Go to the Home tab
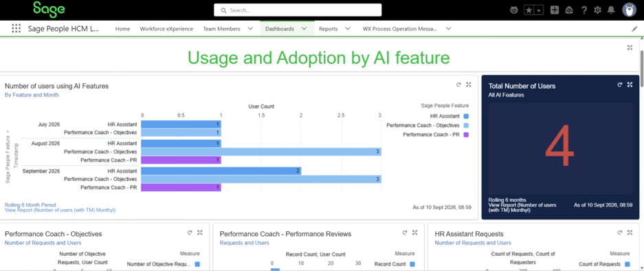644x271 pixels. click(122, 29)
